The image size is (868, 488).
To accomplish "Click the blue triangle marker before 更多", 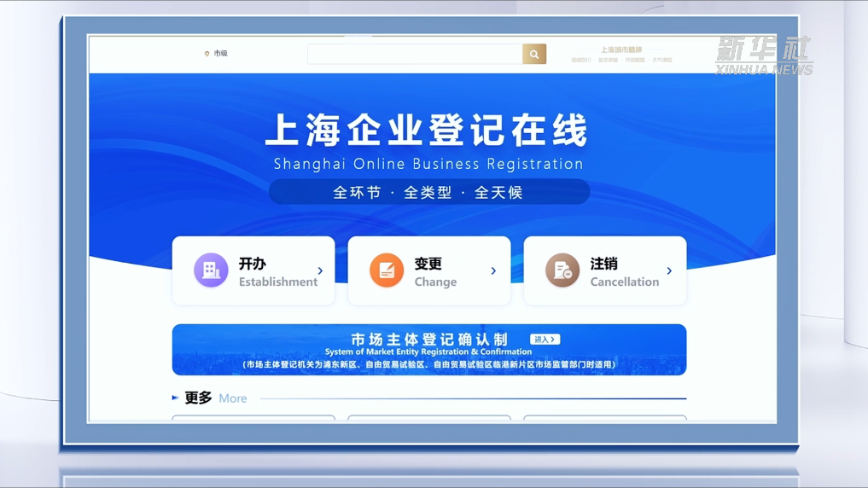I will pyautogui.click(x=175, y=398).
